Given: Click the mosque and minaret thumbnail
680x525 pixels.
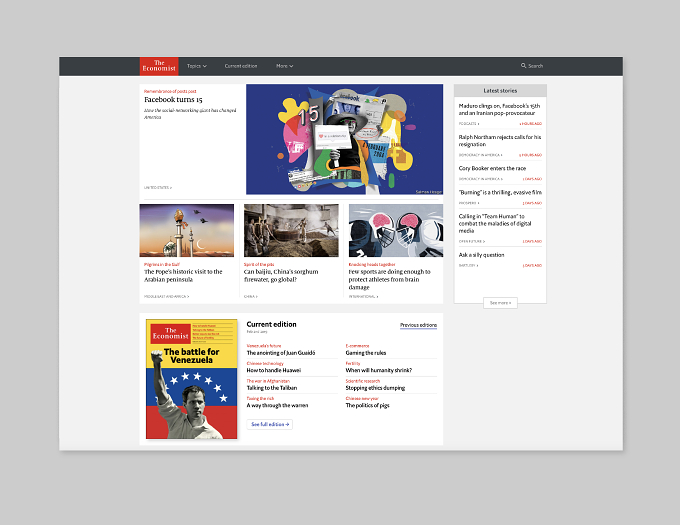Looking at the screenshot, I should click(x=186, y=230).
